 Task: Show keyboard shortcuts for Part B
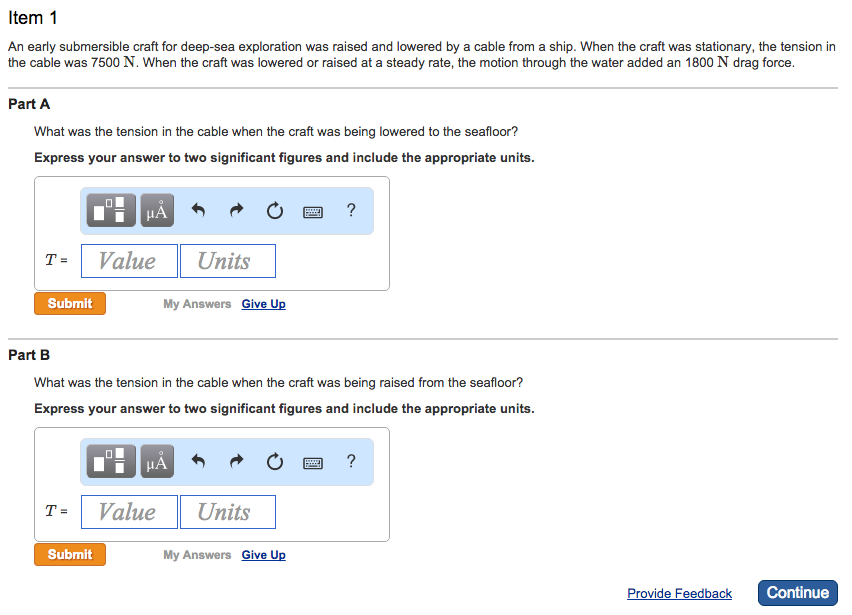[313, 461]
